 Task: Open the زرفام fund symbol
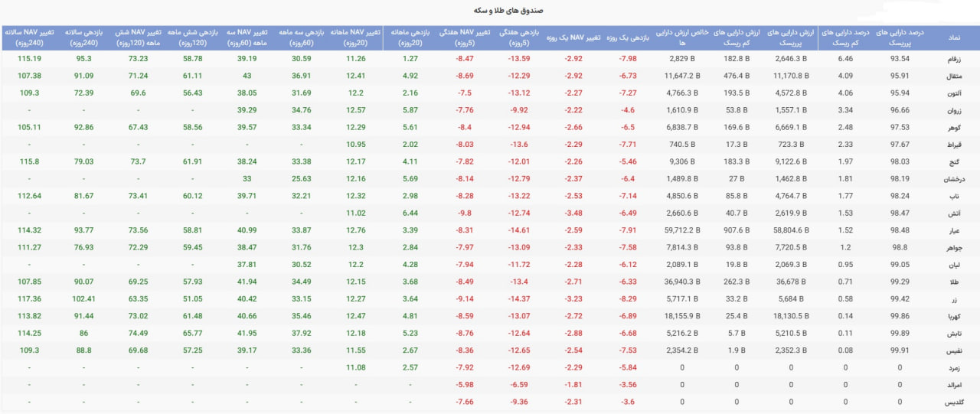[x=952, y=59]
